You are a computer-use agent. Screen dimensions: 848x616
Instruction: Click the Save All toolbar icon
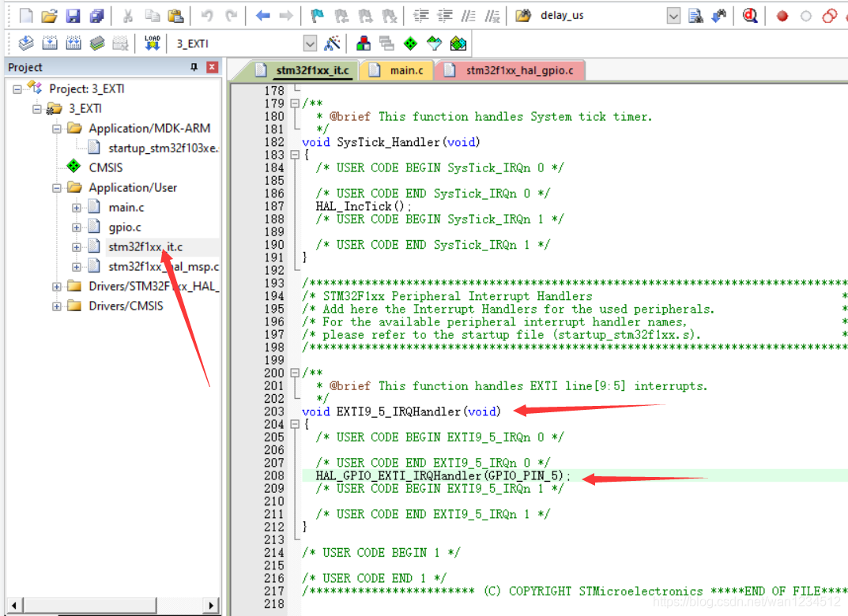[96, 16]
